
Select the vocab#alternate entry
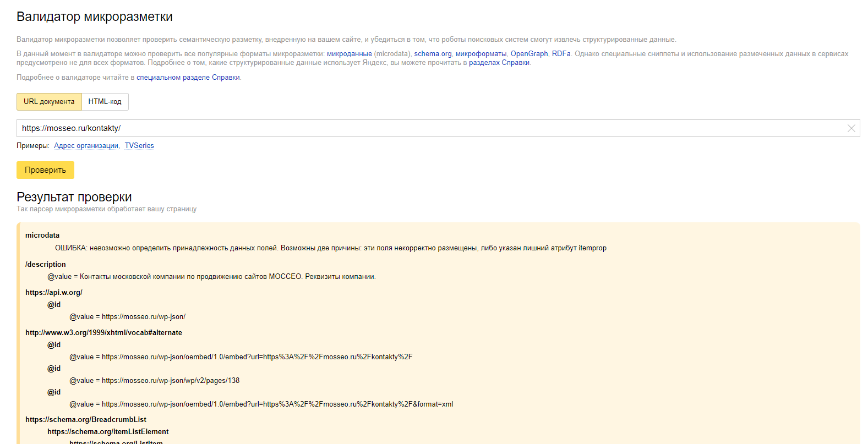[x=103, y=333]
